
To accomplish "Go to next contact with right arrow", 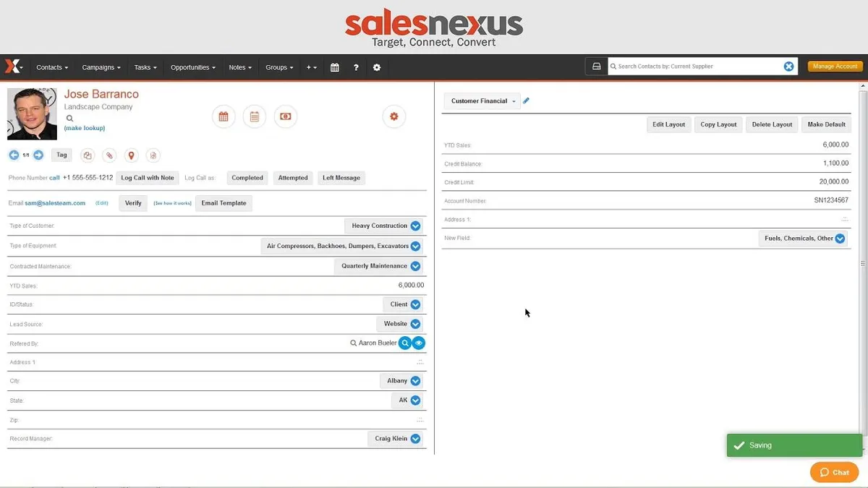I will coord(38,155).
